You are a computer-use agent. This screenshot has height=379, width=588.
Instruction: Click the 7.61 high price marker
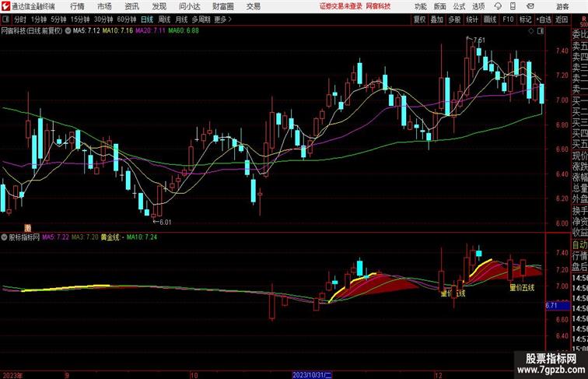pos(479,40)
